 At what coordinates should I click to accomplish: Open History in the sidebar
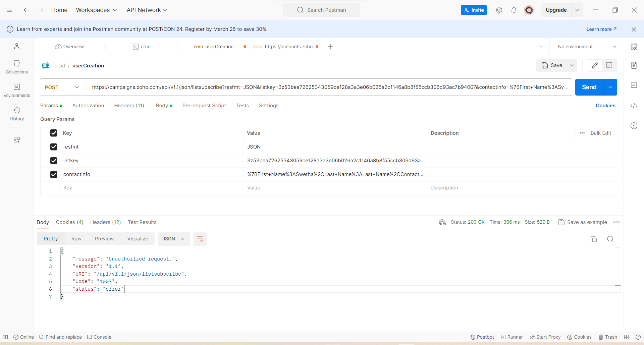click(x=17, y=114)
